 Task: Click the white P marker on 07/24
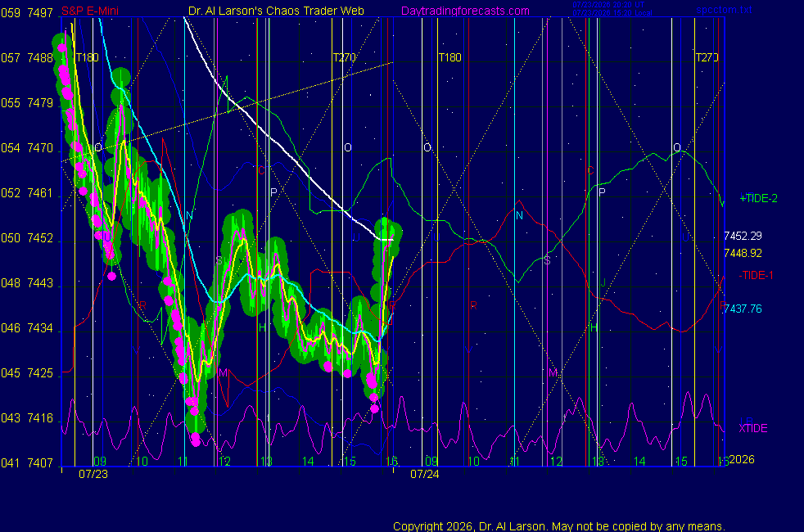pyautogui.click(x=602, y=192)
